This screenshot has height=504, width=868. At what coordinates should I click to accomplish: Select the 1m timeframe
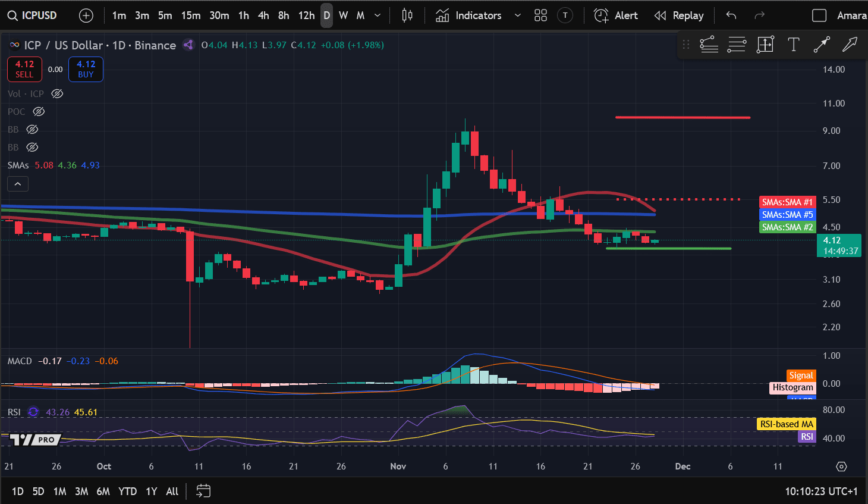119,15
